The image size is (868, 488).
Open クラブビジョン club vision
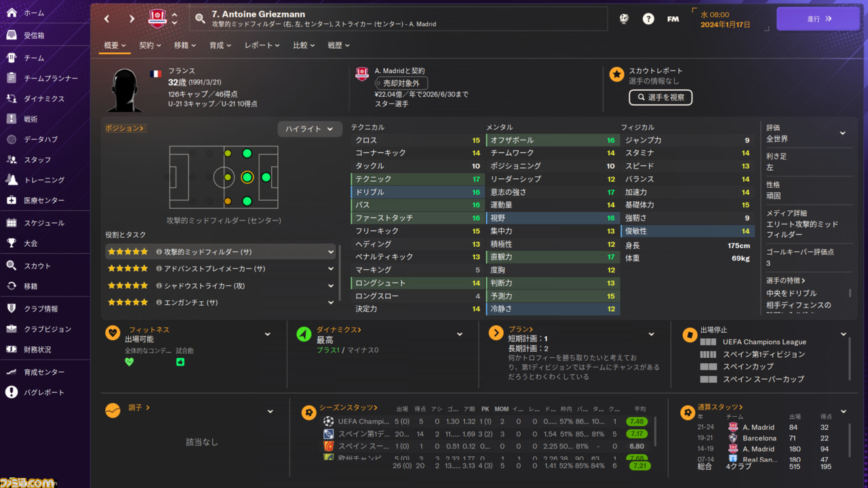pyautogui.click(x=45, y=329)
